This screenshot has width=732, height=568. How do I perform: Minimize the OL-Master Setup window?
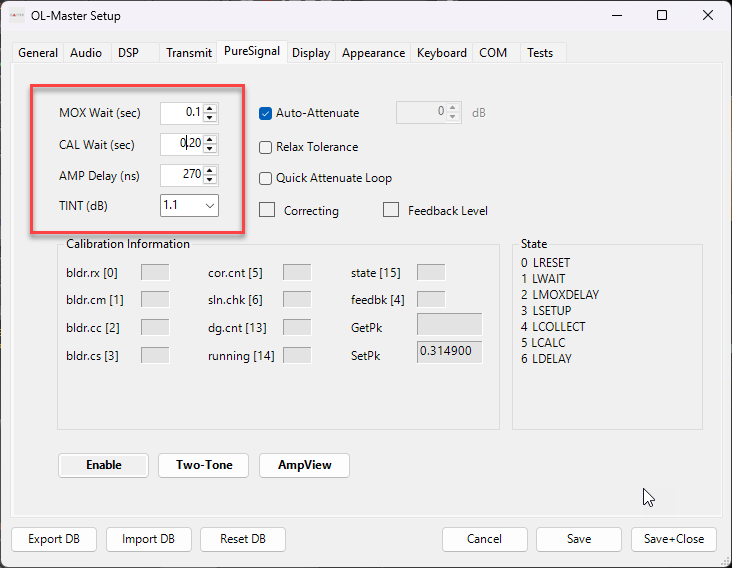[617, 15]
